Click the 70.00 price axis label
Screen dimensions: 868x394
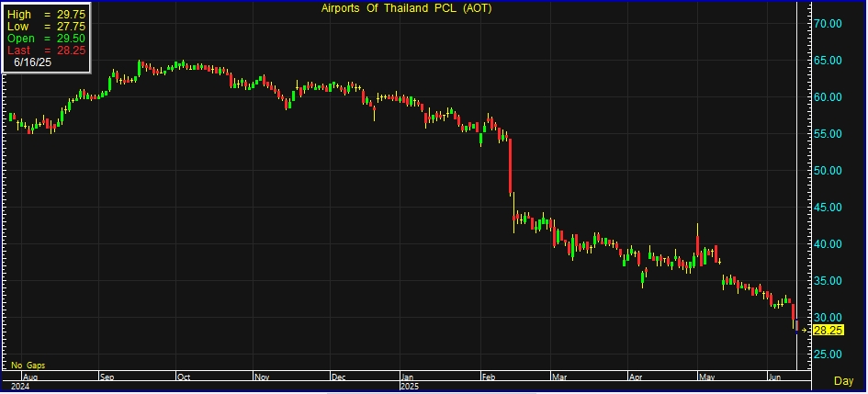point(829,23)
